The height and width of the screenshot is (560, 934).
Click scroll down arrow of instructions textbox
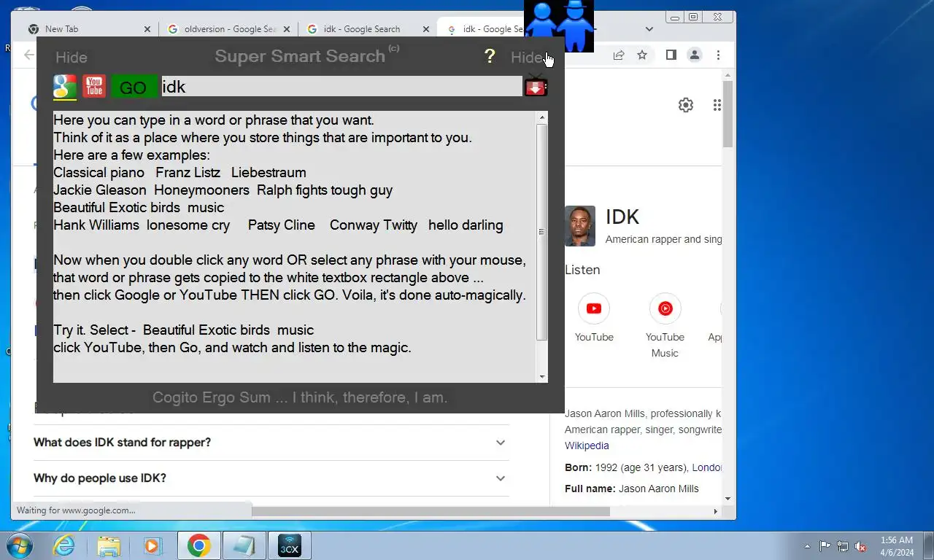click(542, 377)
